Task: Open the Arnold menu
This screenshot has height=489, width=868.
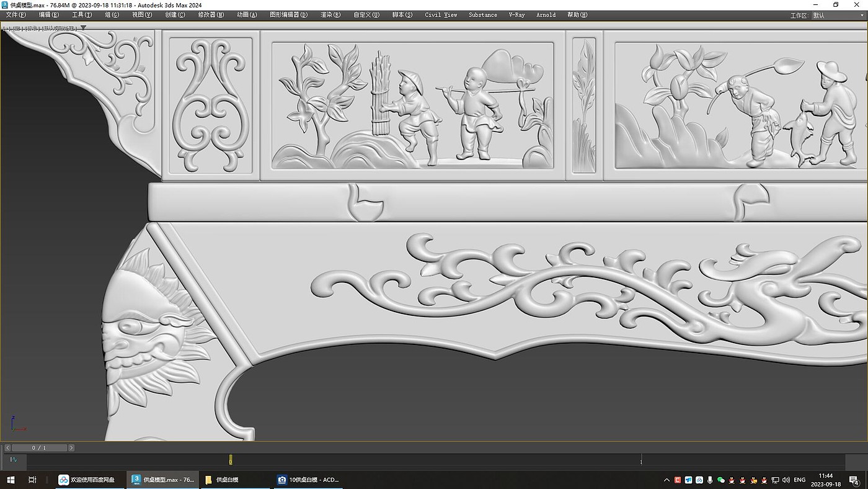Action: [546, 15]
